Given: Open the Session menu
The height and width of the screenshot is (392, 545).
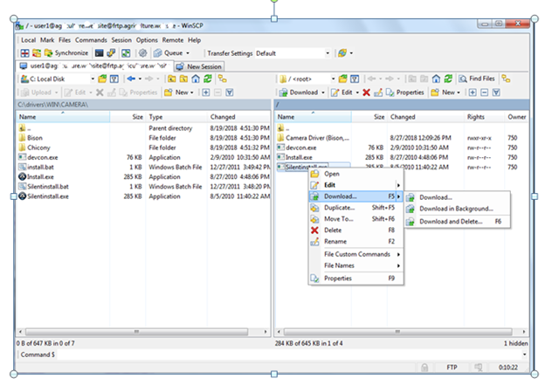Looking at the screenshot, I should pos(121,40).
